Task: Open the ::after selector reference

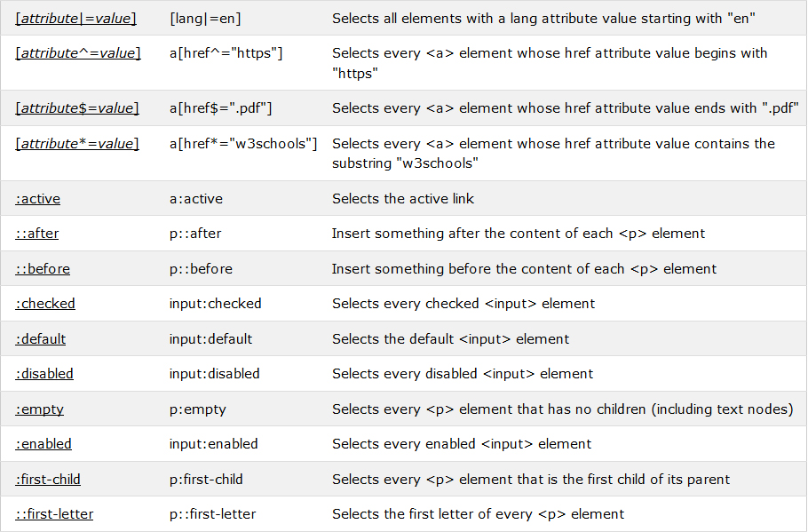Action: pyautogui.click(x=36, y=234)
